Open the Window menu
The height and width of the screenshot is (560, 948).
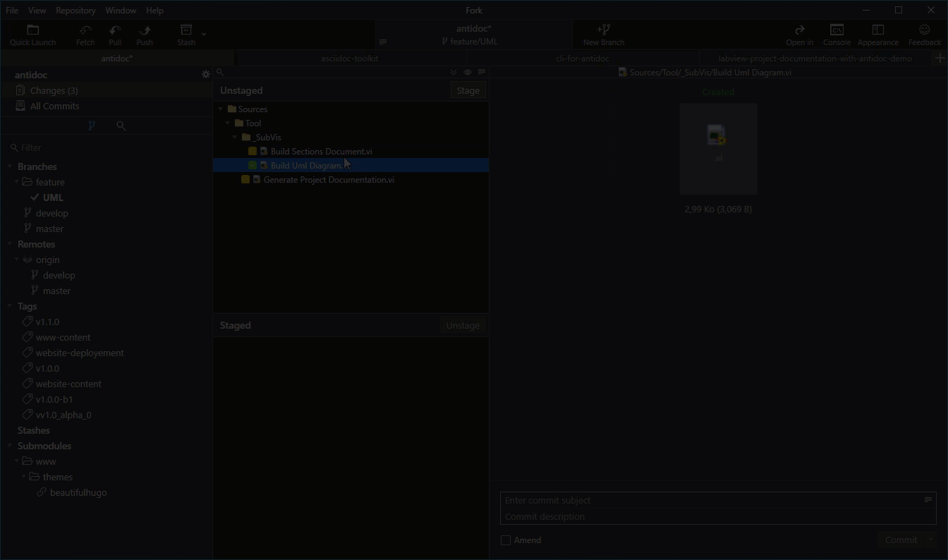[x=121, y=11]
